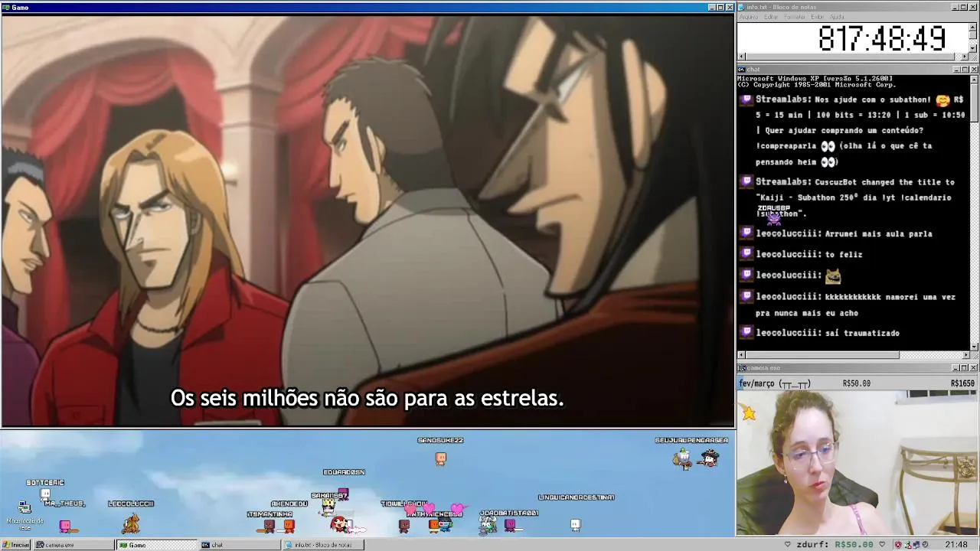Click the emoji after 'subathon!' in Streamlabs message
Image resolution: width=980 pixels, height=551 pixels.
(x=942, y=100)
